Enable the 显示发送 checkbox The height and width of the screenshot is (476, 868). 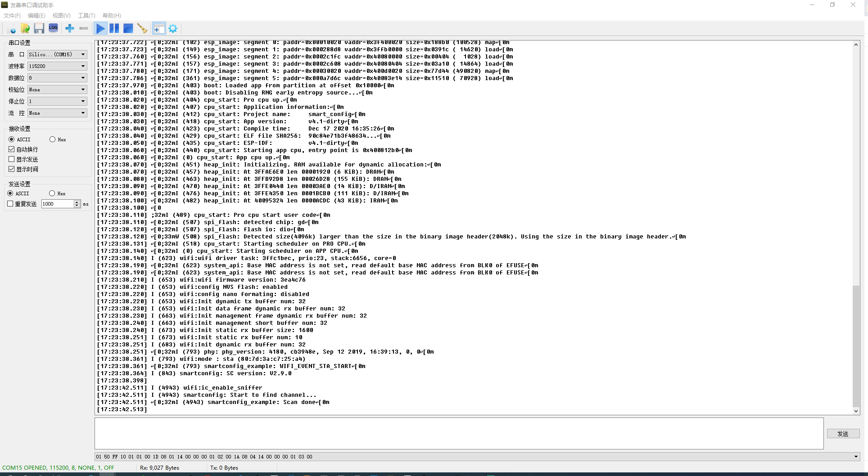pyautogui.click(x=12, y=159)
